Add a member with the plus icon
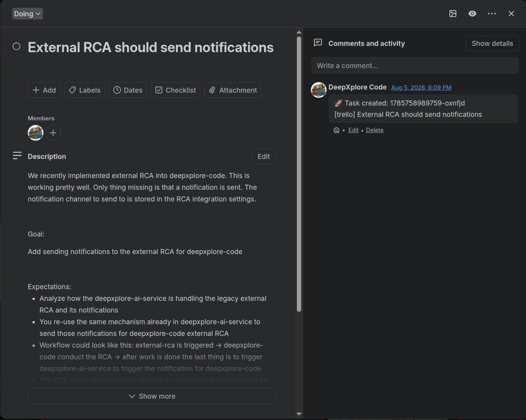Image resolution: width=526 pixels, height=420 pixels. click(53, 133)
